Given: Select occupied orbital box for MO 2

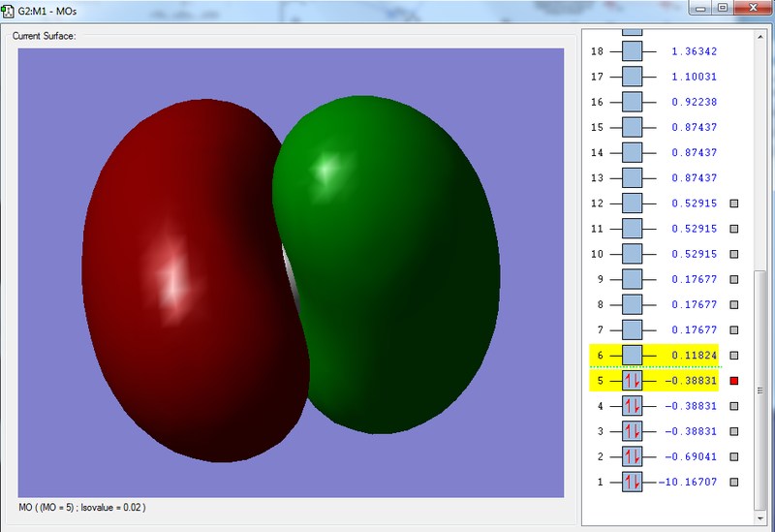Looking at the screenshot, I should tap(633, 456).
